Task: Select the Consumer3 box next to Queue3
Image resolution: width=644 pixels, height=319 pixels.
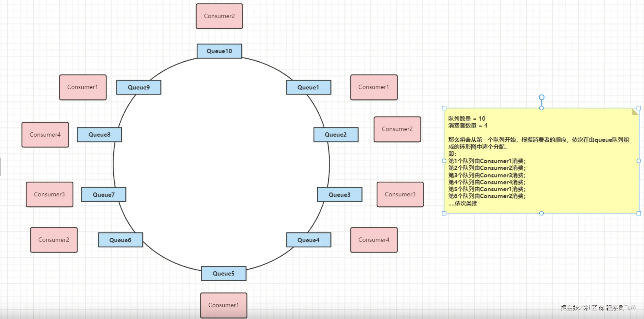Action: pos(400,194)
